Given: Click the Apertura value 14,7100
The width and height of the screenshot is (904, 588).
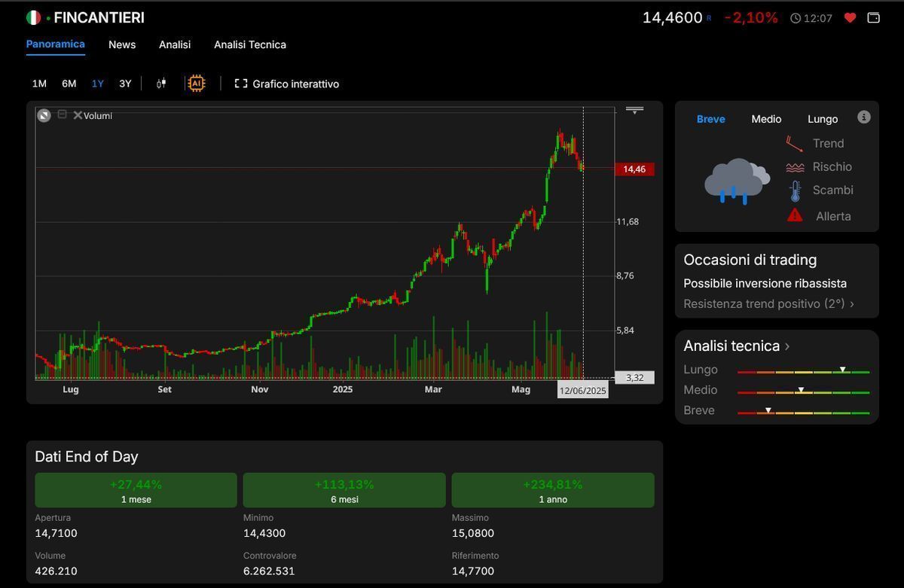Looking at the screenshot, I should point(56,533).
